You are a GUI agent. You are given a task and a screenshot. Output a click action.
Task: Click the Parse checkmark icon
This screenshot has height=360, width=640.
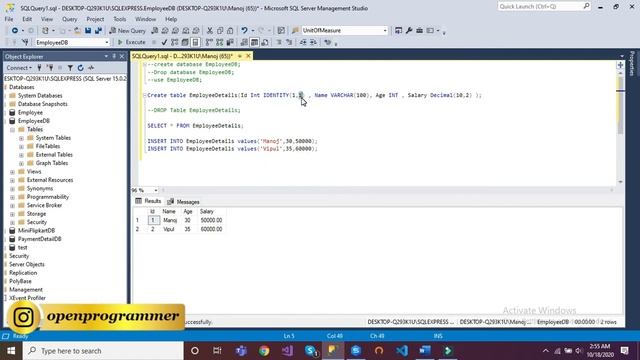tap(164, 42)
